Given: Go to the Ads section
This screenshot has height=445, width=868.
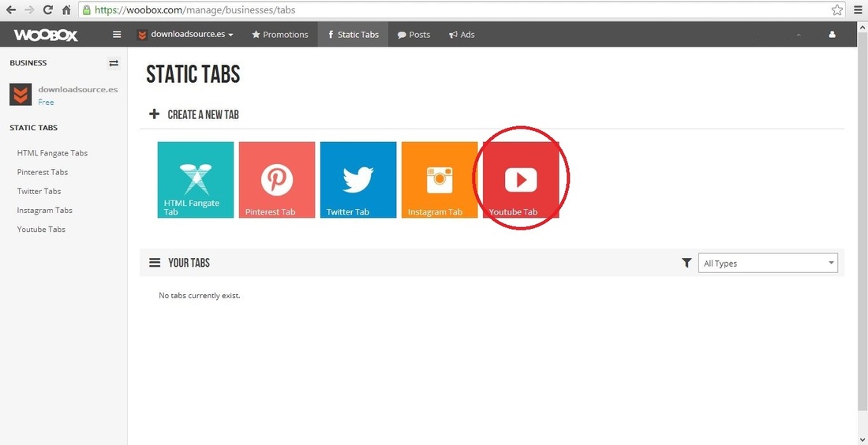Looking at the screenshot, I should 462,34.
